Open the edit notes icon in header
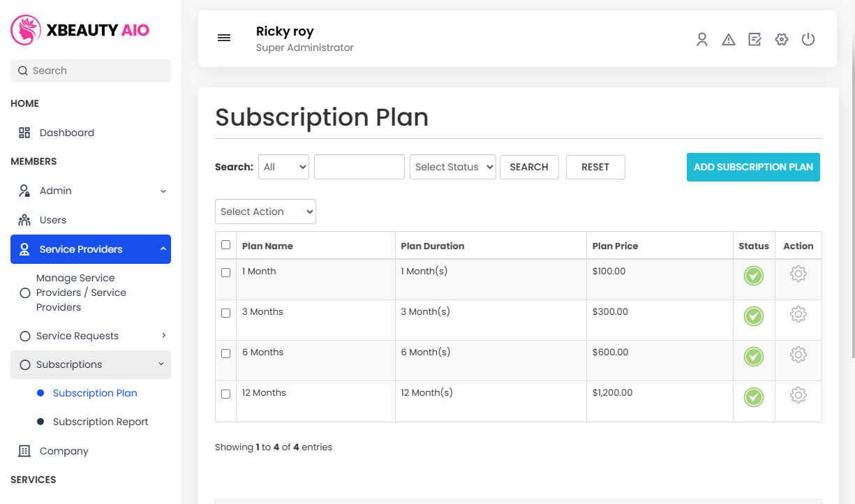Viewport: 855px width, 504px height. coord(754,40)
